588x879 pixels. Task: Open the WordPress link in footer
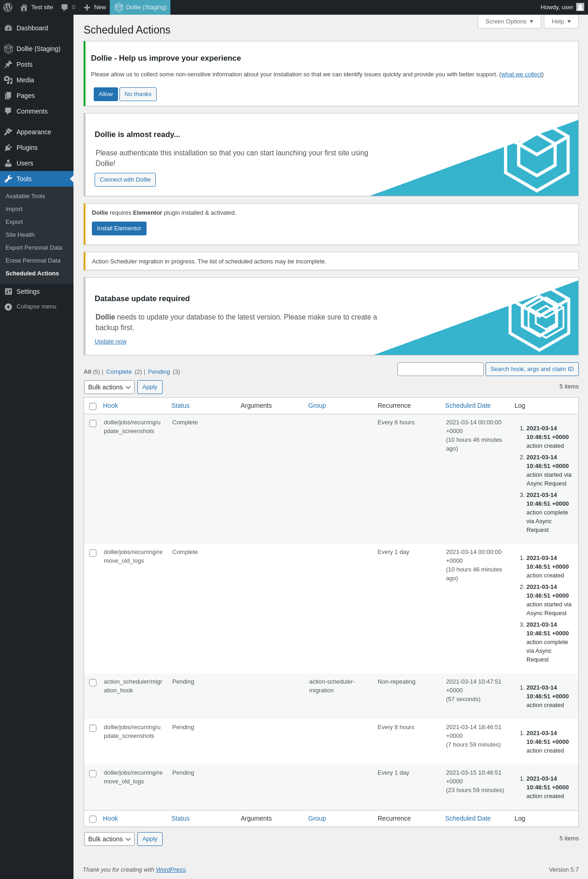(x=171, y=870)
